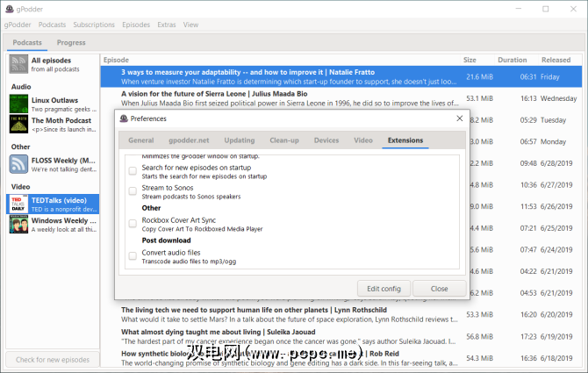
Task: Select the Linux Outlaws podcast name
Action: point(54,100)
